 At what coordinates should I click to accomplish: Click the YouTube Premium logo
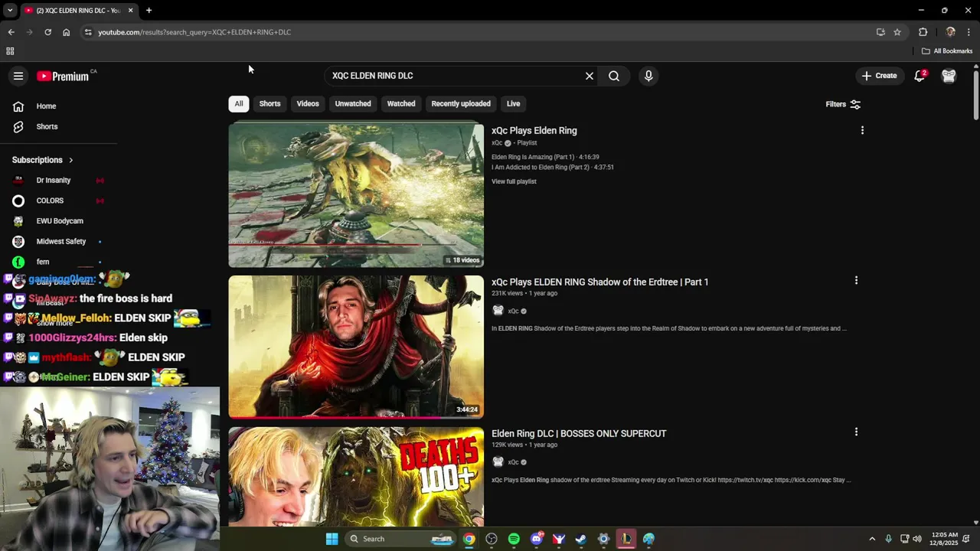pos(64,76)
